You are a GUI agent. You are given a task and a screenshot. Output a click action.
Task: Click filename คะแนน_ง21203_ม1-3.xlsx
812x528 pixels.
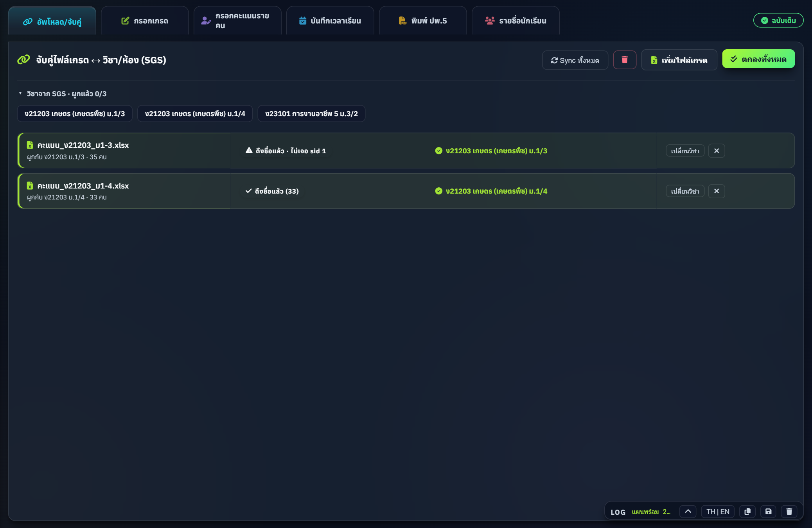tap(83, 145)
